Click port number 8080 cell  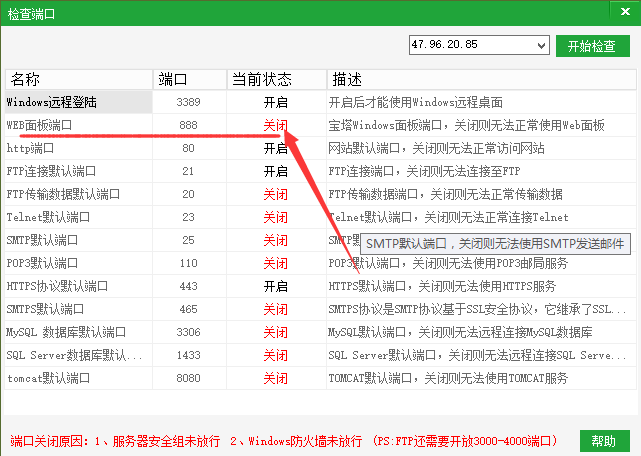tap(190, 378)
